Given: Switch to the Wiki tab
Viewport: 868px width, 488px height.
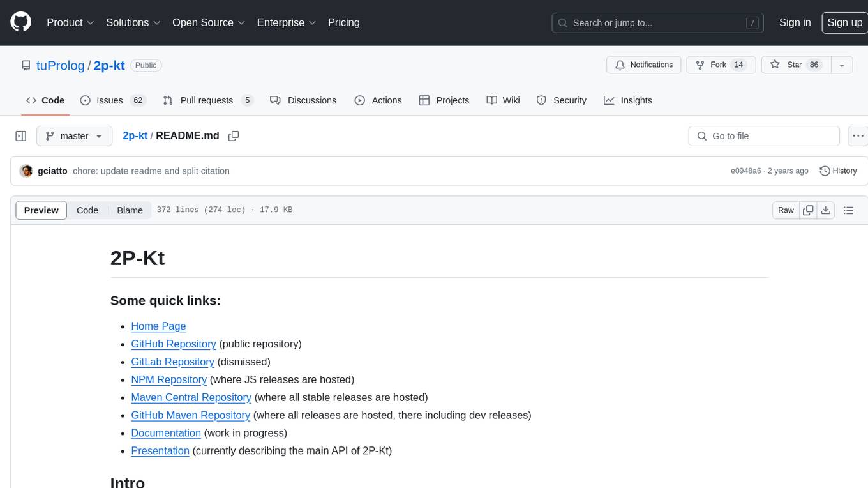Looking at the screenshot, I should click(x=504, y=100).
